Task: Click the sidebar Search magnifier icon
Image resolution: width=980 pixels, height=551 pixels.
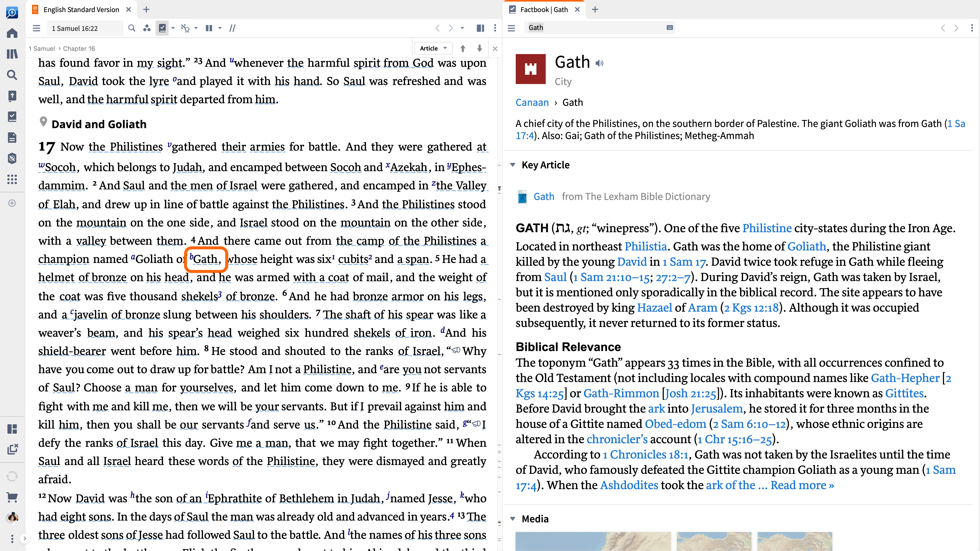Action: 12,75
